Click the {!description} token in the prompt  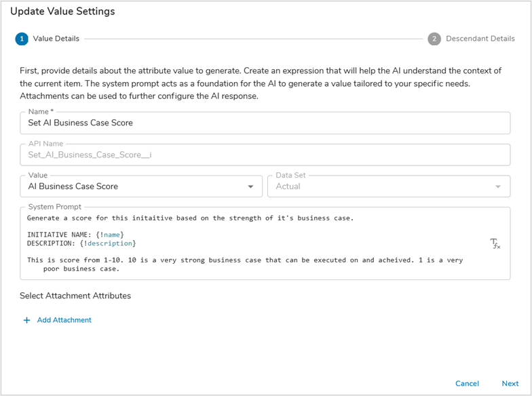coord(109,243)
